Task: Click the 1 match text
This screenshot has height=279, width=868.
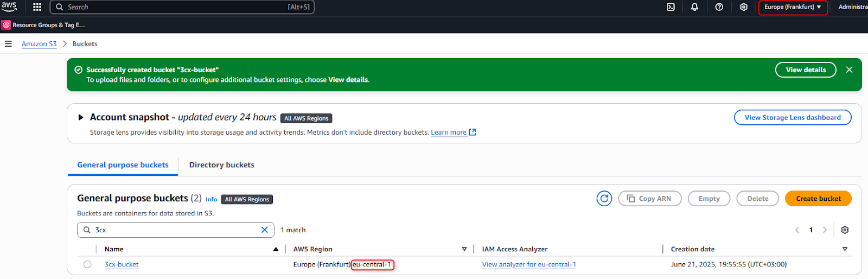Action: point(293,230)
